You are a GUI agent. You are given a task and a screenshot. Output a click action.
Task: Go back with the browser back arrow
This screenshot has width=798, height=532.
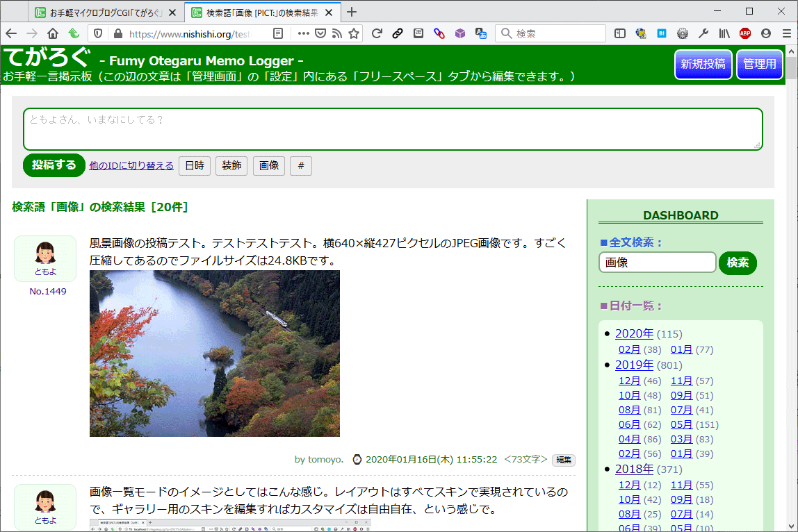point(11,33)
